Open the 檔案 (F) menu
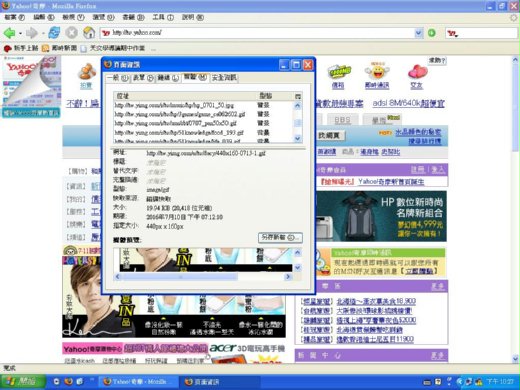The image size is (520, 390). tap(15, 17)
